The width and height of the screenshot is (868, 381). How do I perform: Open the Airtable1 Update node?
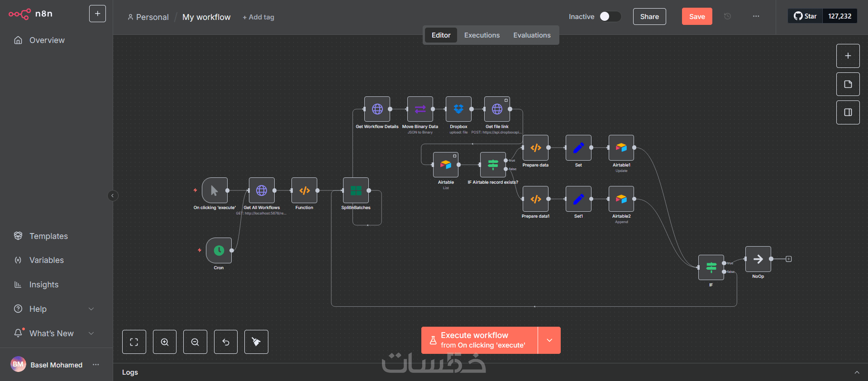(x=621, y=148)
